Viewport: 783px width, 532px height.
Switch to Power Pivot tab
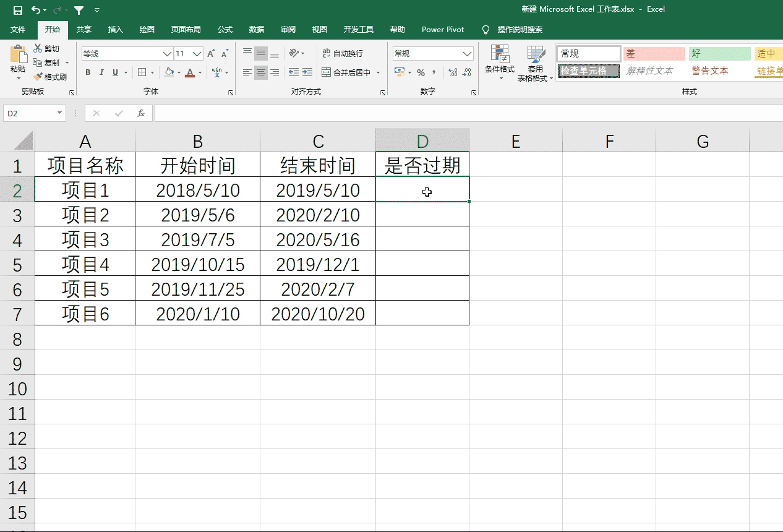tap(443, 30)
